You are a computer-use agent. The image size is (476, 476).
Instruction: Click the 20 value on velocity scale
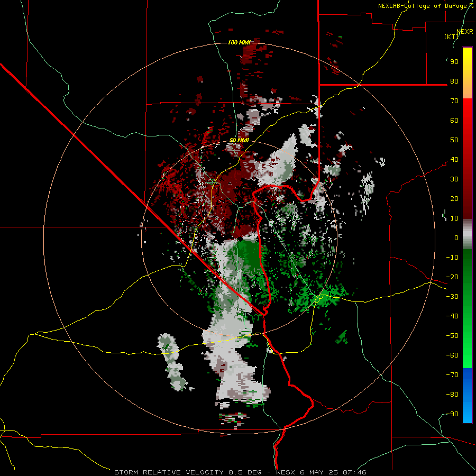[454, 199]
